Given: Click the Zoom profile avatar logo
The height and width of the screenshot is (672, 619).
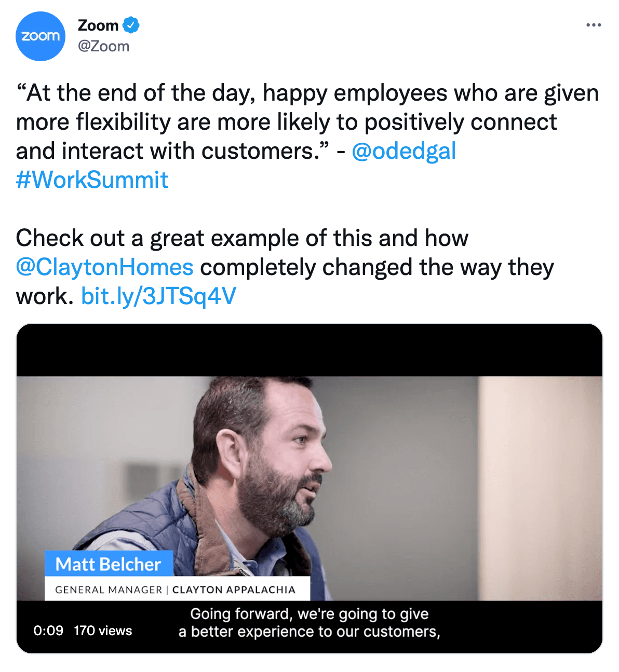Looking at the screenshot, I should point(41,36).
